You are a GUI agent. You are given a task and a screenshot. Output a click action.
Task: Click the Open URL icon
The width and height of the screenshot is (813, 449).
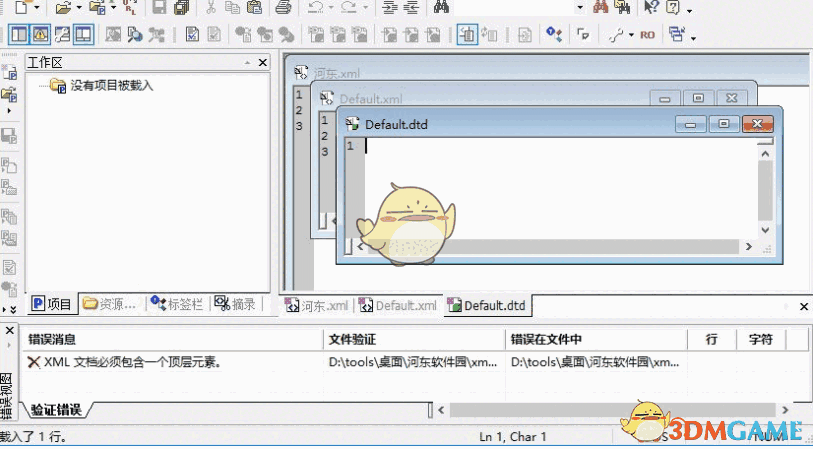[130, 7]
